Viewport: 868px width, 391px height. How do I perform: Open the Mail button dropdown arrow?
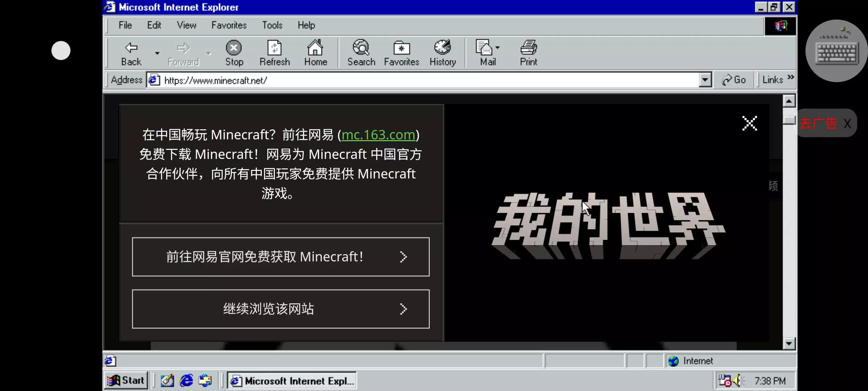click(498, 48)
